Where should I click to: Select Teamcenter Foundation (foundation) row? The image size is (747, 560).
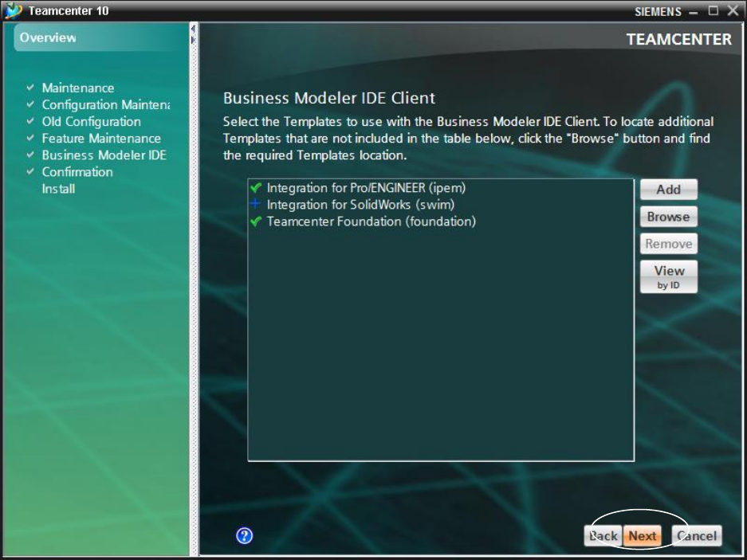441,221
